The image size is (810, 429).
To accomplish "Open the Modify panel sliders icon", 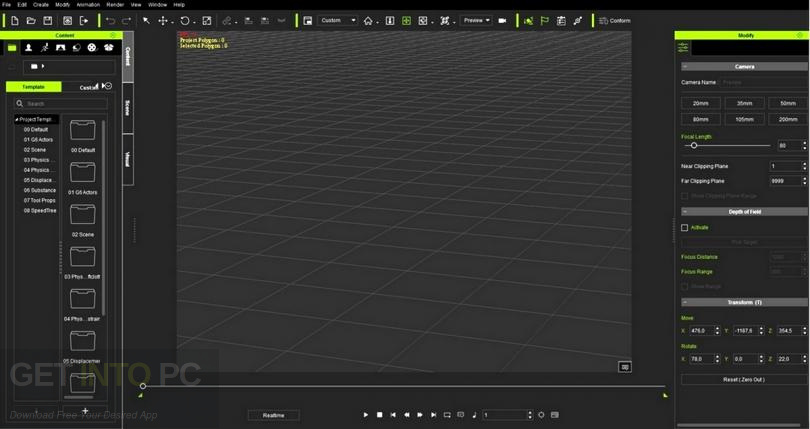I will pos(683,48).
